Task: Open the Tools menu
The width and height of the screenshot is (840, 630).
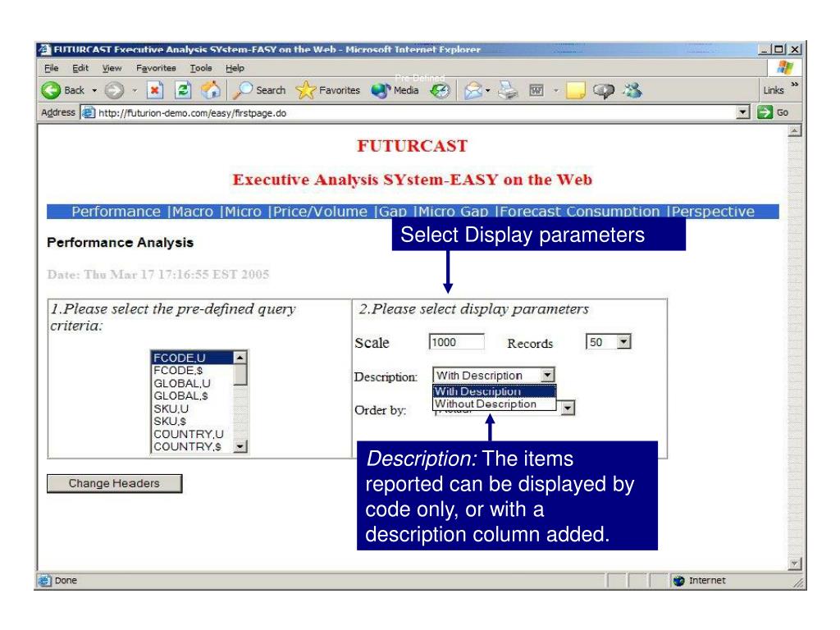Action: click(201, 68)
